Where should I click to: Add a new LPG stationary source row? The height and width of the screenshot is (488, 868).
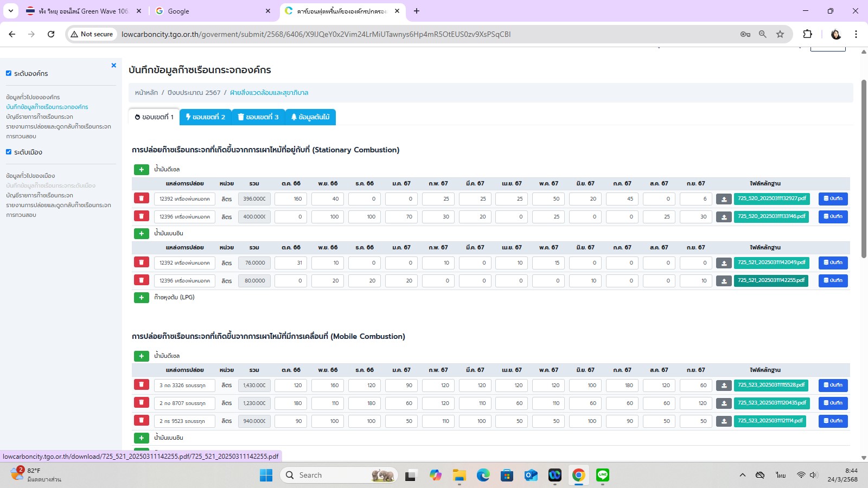(141, 298)
